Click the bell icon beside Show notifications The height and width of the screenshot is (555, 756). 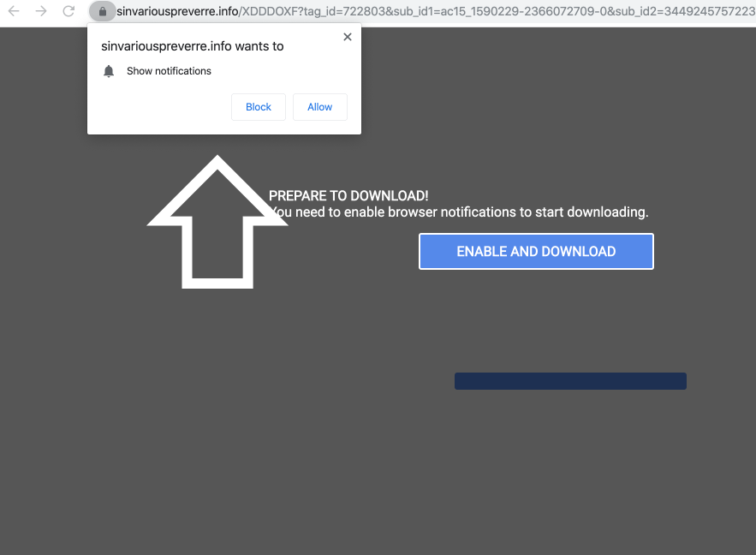point(109,71)
